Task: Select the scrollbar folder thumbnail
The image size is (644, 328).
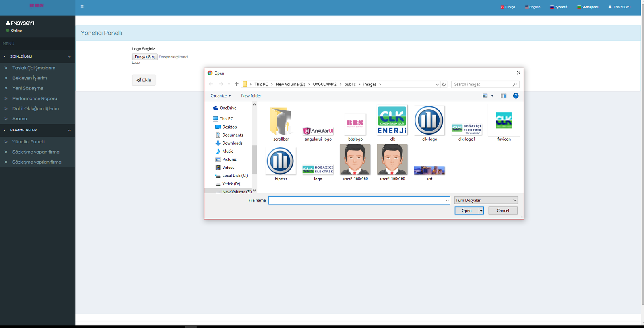Action: (281, 124)
